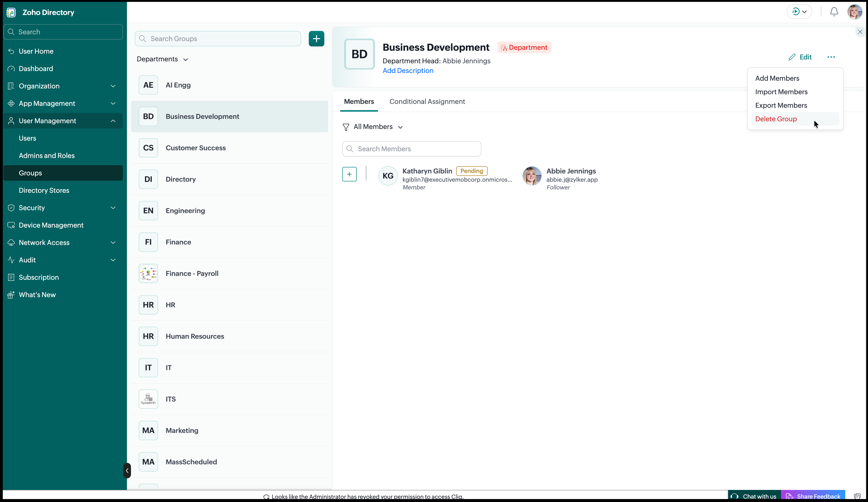This screenshot has height=502, width=868.
Task: Open the three-dot more options menu
Action: point(831,57)
